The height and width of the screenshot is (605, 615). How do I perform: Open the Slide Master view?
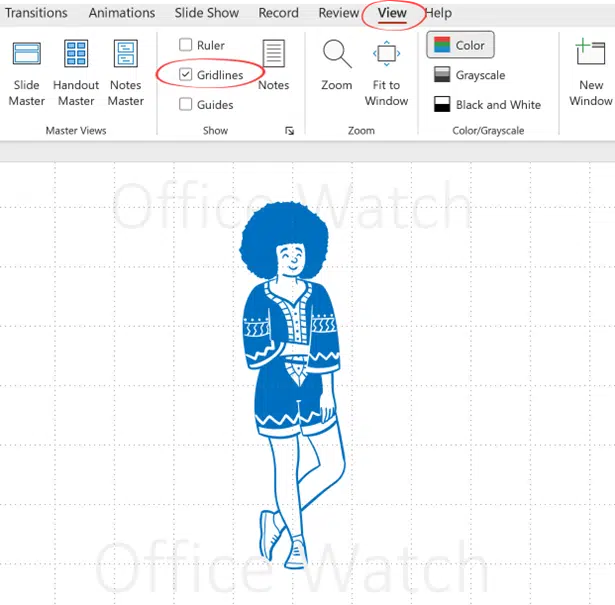(x=26, y=73)
